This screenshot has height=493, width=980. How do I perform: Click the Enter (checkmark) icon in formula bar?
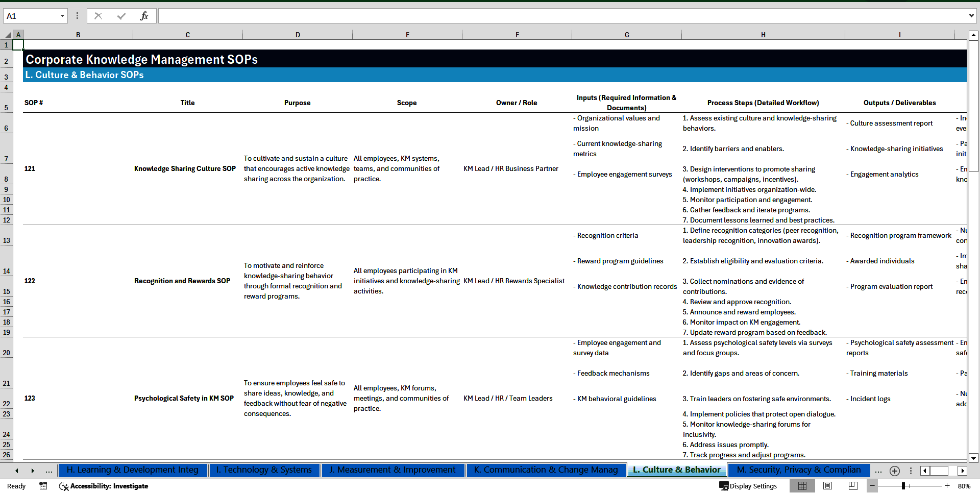point(121,15)
